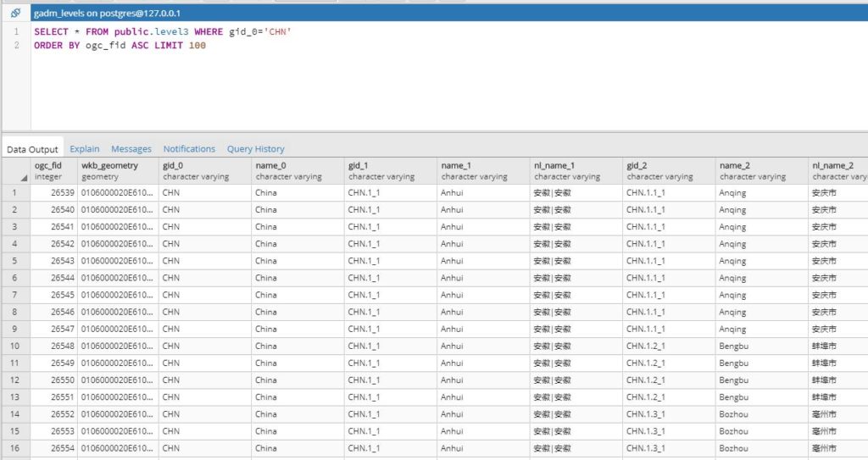Click the select-all corner triangle in grid
This screenshot has width=868, height=460.
pos(24,177)
